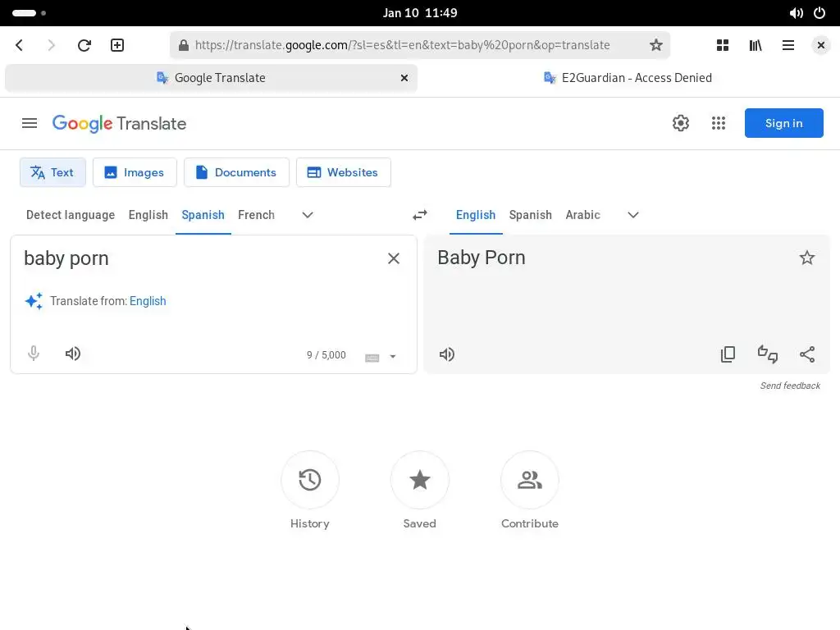Choose the Documents translation mode
Viewport: 840px width, 630px height.
tap(236, 172)
